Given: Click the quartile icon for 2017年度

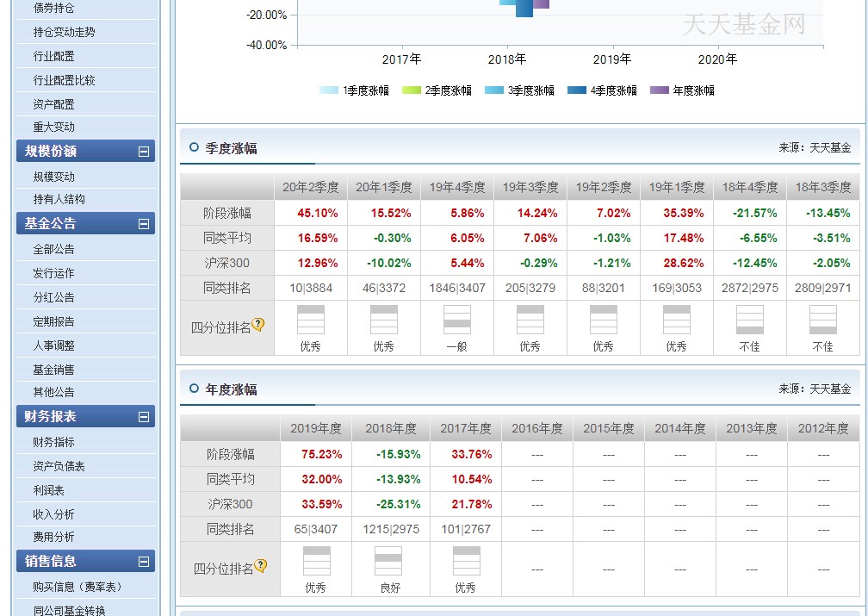Looking at the screenshot, I should pos(466,561).
